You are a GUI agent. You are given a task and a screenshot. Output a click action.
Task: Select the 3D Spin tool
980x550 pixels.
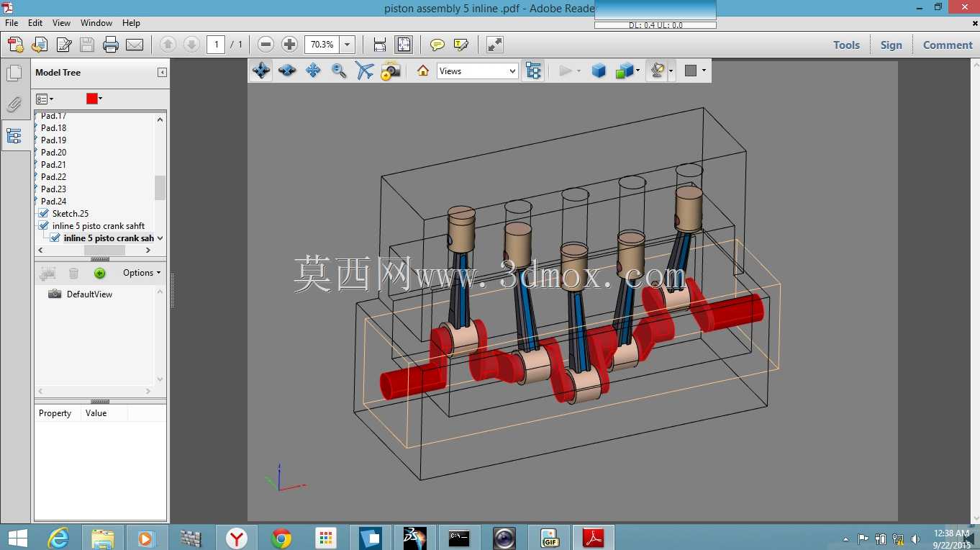[287, 71]
